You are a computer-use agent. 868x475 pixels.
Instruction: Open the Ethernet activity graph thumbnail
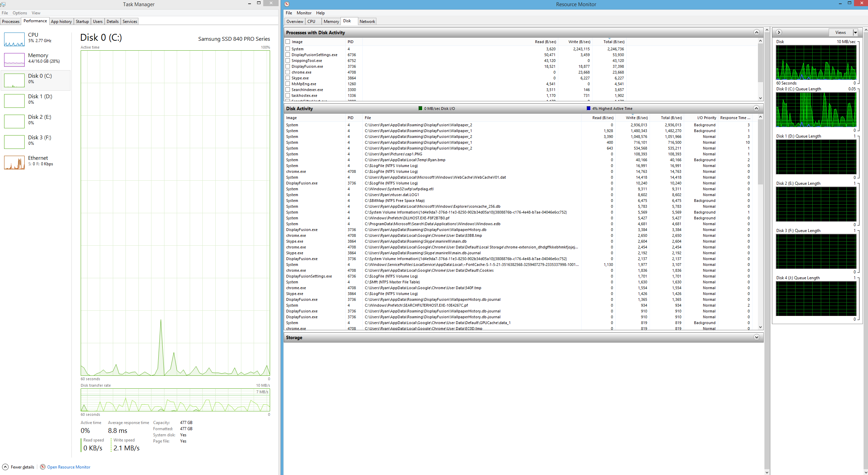14,162
